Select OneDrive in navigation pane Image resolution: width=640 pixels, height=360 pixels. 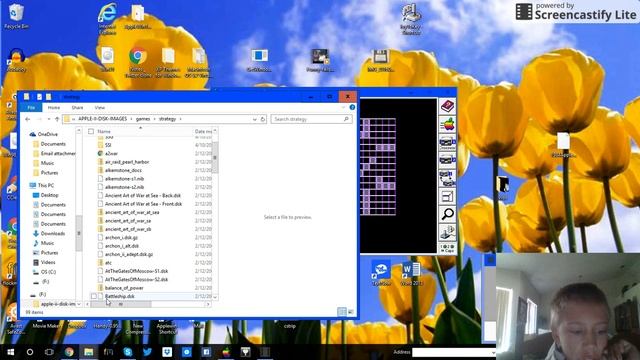pos(47,134)
